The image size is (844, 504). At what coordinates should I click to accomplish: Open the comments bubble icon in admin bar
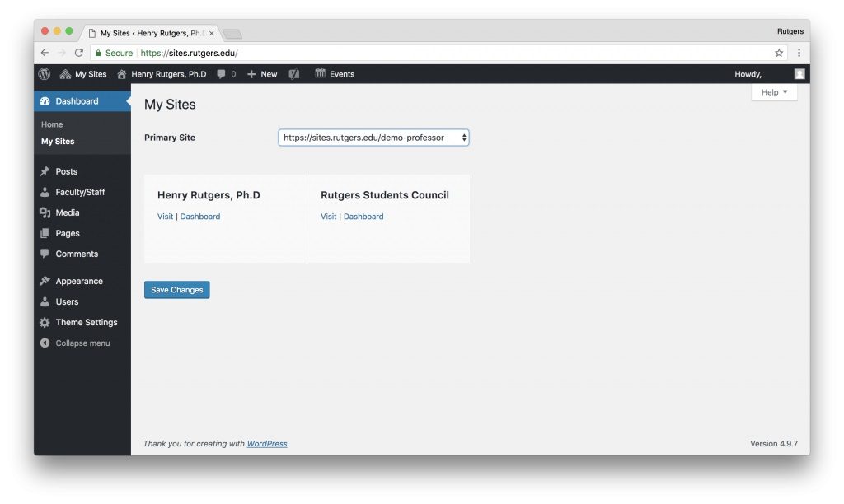(x=222, y=74)
